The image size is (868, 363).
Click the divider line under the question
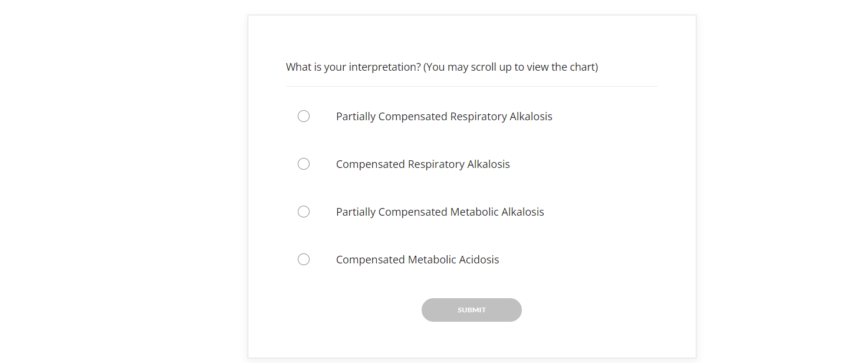tap(472, 87)
